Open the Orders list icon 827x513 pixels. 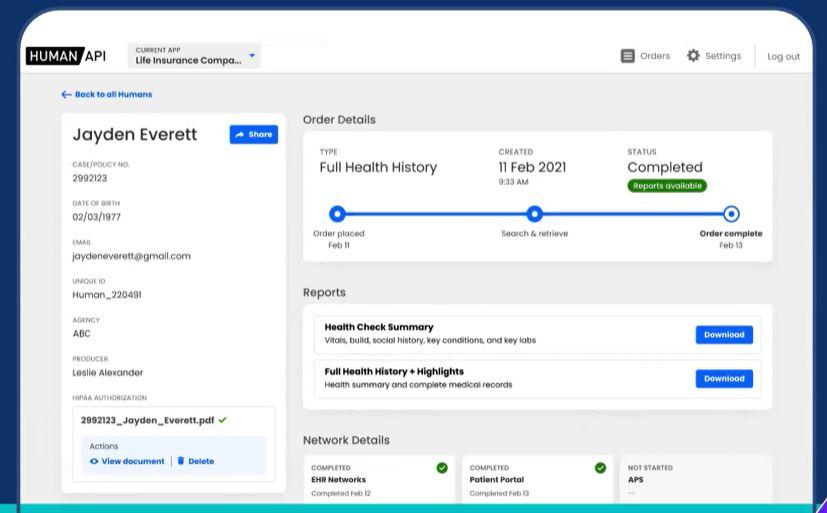[628, 56]
